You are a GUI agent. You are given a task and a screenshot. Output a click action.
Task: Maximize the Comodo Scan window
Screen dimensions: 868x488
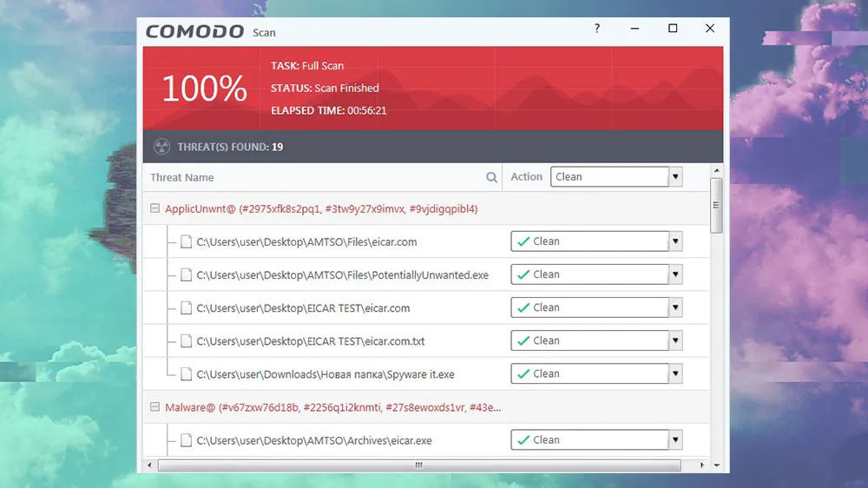point(673,29)
